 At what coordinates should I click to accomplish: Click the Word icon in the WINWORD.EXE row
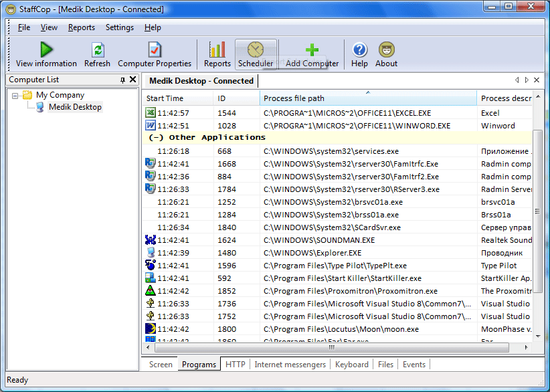point(151,125)
